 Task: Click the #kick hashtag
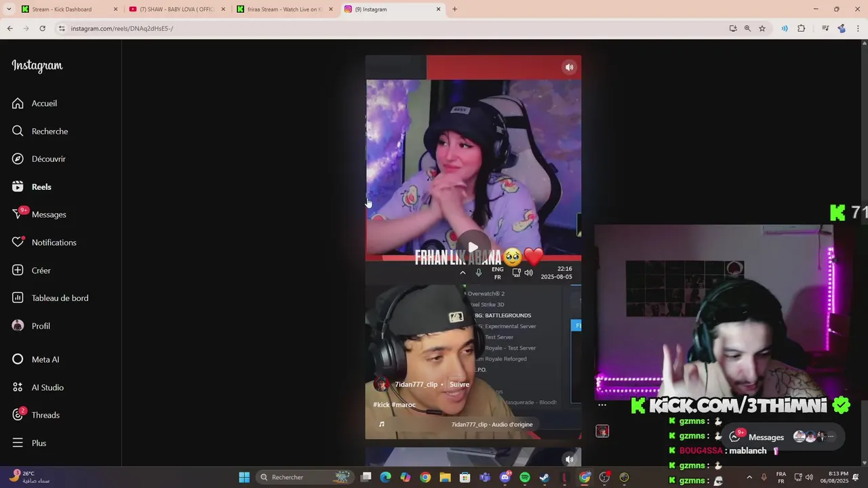[381, 405]
